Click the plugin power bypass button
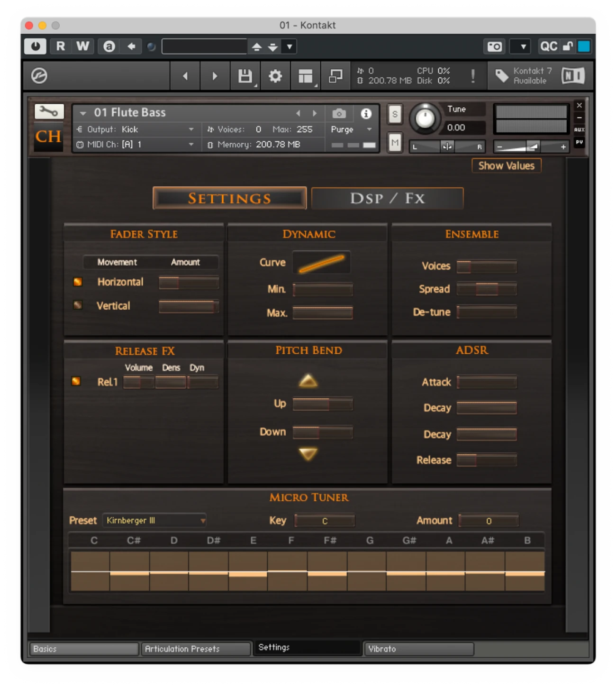This screenshot has height=688, width=616. pyautogui.click(x=36, y=46)
